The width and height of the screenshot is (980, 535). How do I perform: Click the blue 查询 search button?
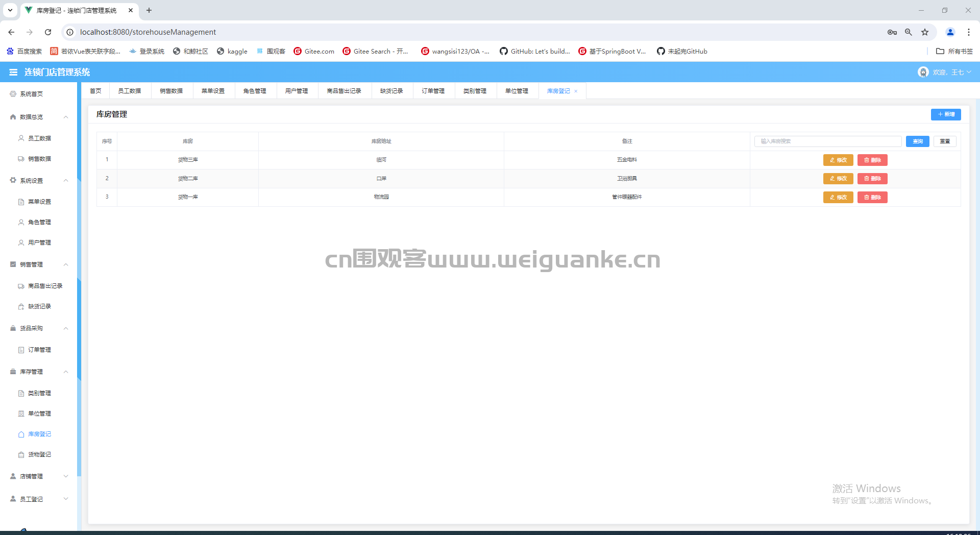pos(918,141)
